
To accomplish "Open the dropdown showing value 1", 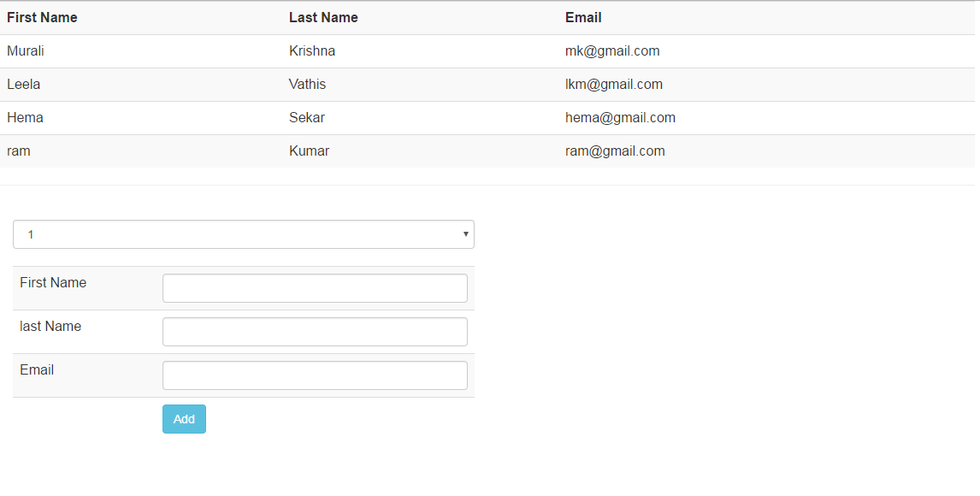I will point(243,234).
